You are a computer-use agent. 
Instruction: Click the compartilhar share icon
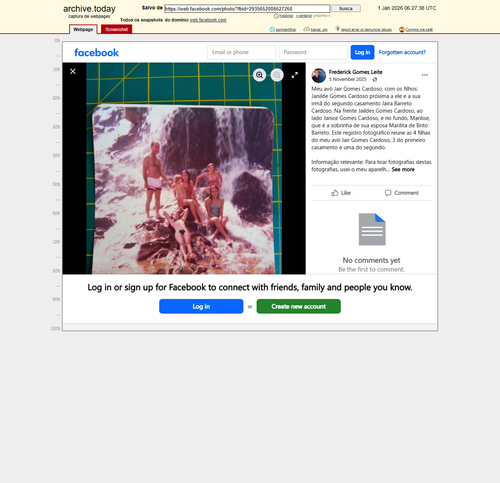pos(272,30)
